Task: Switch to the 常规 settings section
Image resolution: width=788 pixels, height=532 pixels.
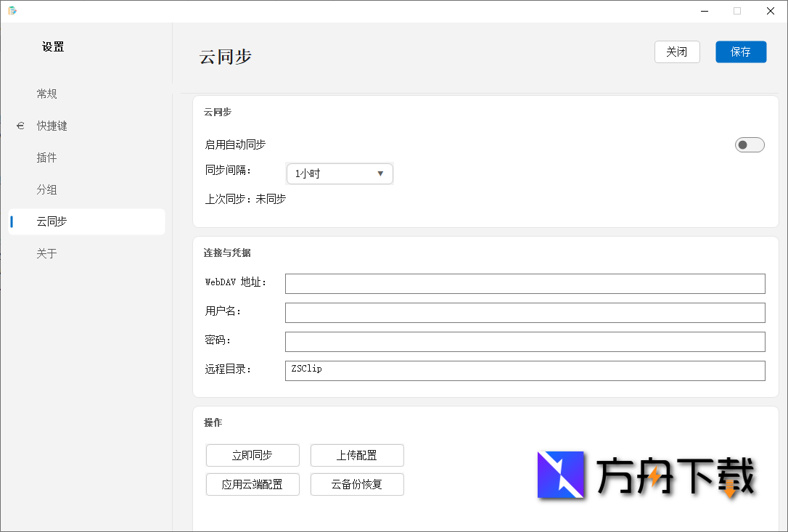Action: (46, 94)
